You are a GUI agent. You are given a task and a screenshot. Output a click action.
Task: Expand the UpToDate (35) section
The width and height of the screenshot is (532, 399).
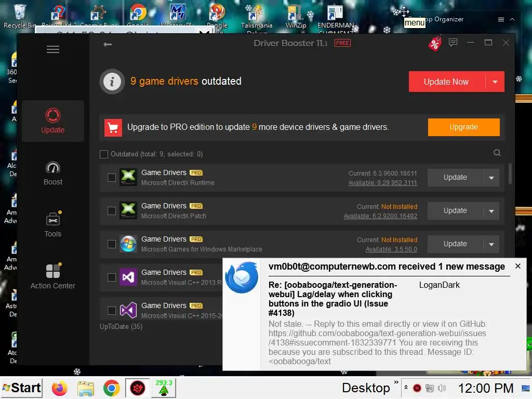pyautogui.click(x=121, y=327)
